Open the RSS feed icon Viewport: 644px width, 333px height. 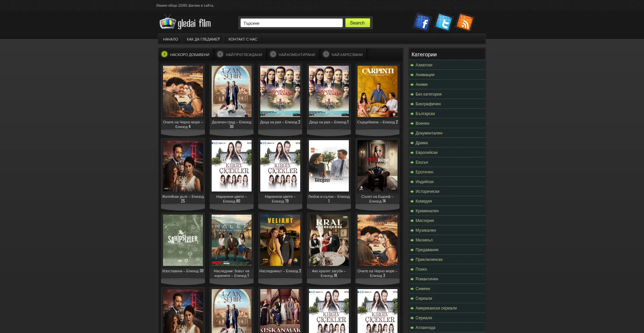465,22
